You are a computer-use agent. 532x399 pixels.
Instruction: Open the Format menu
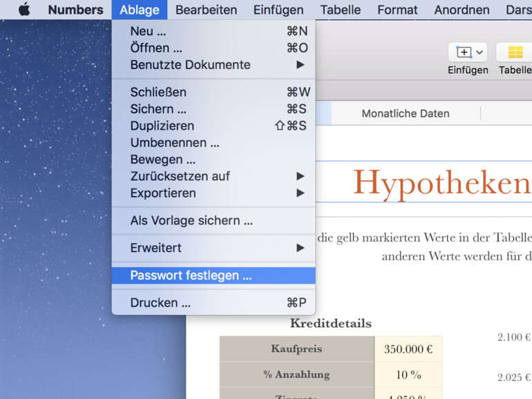397,10
